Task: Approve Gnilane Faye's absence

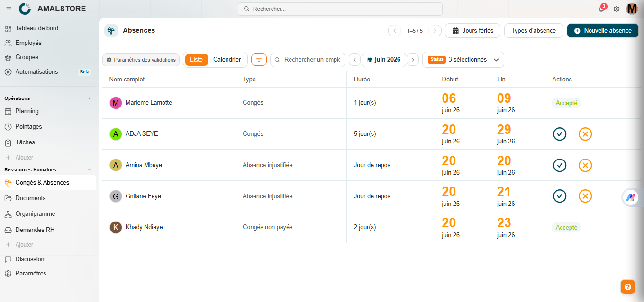Action: click(560, 196)
